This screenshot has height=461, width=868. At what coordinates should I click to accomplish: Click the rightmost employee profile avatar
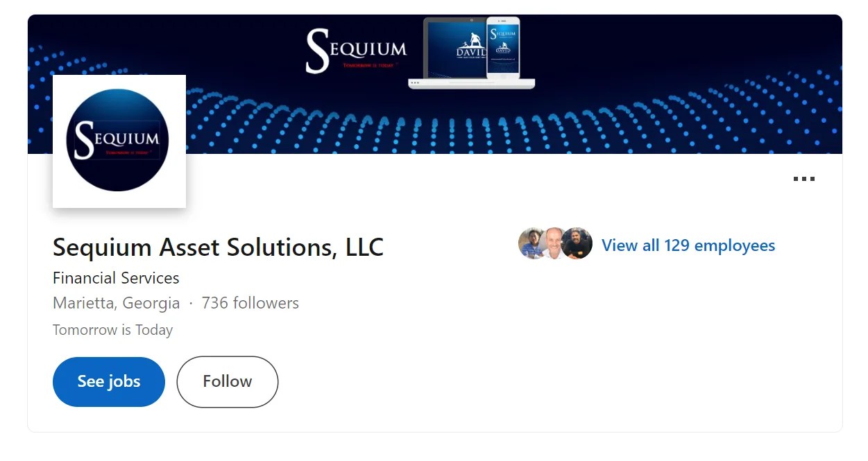pyautogui.click(x=577, y=244)
